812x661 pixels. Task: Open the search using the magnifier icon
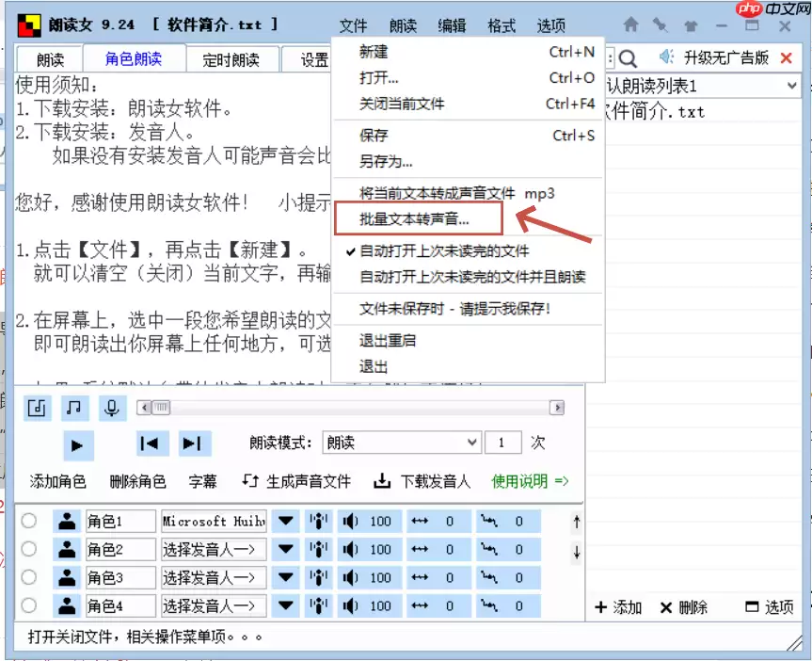pyautogui.click(x=628, y=58)
